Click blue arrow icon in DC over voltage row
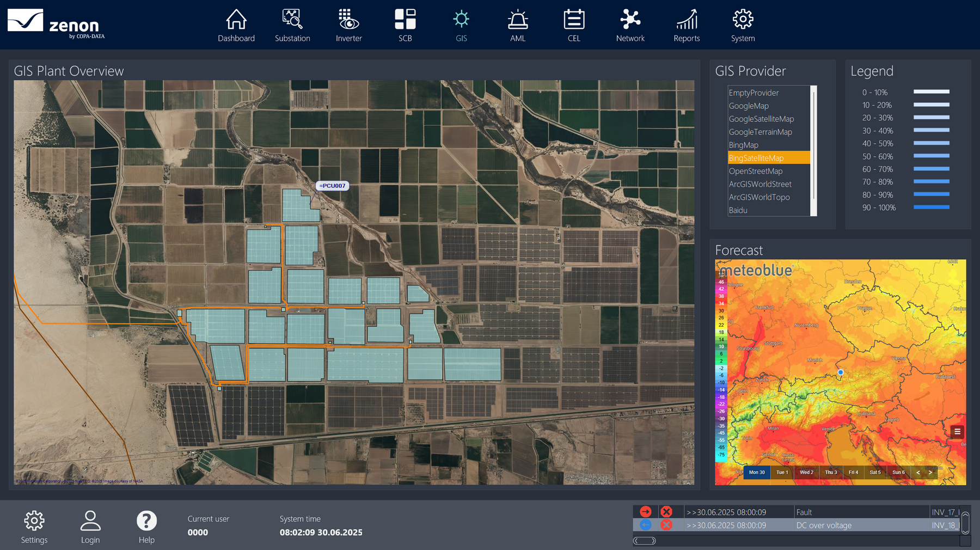 click(x=646, y=525)
